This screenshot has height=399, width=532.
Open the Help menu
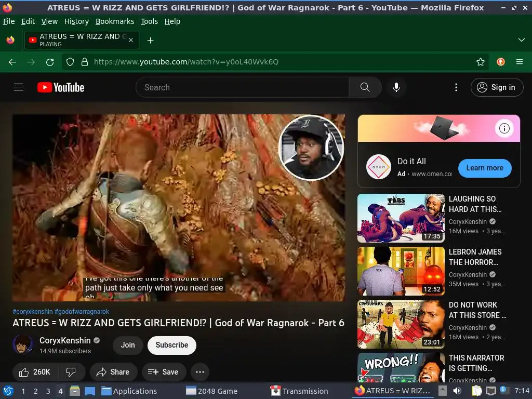click(x=172, y=21)
